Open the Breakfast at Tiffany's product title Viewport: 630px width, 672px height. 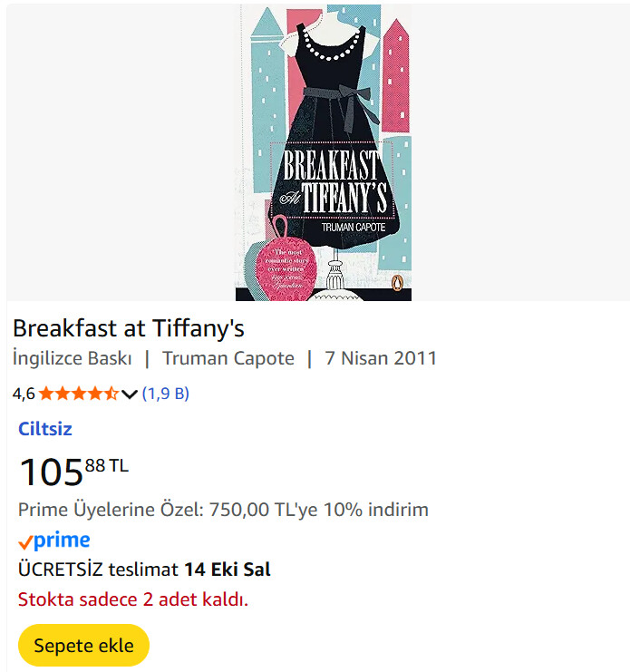129,327
